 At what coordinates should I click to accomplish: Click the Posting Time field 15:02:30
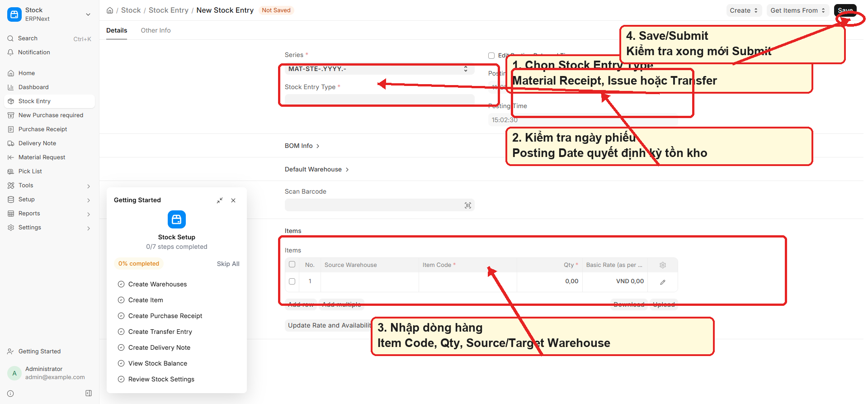click(583, 120)
